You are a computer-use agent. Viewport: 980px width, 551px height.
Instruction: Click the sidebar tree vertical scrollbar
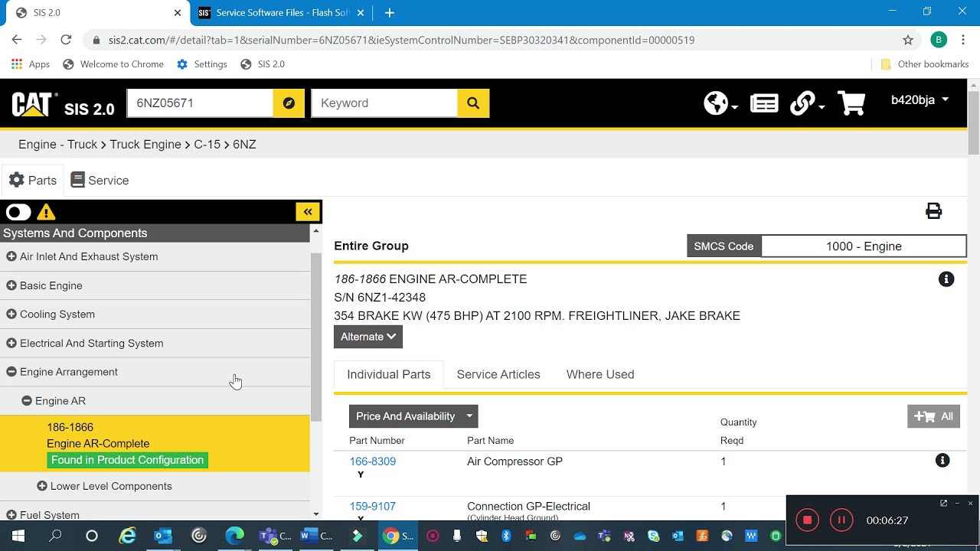coord(316,337)
